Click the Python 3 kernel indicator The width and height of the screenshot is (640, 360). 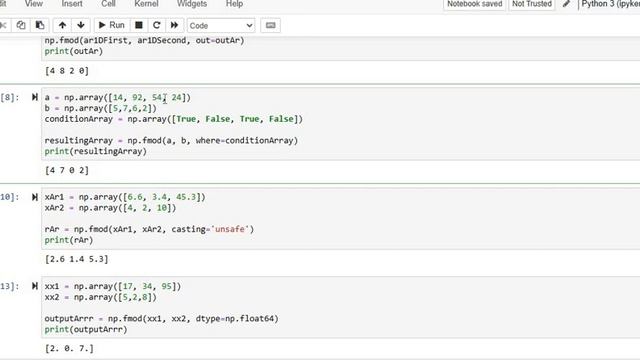click(x=610, y=4)
